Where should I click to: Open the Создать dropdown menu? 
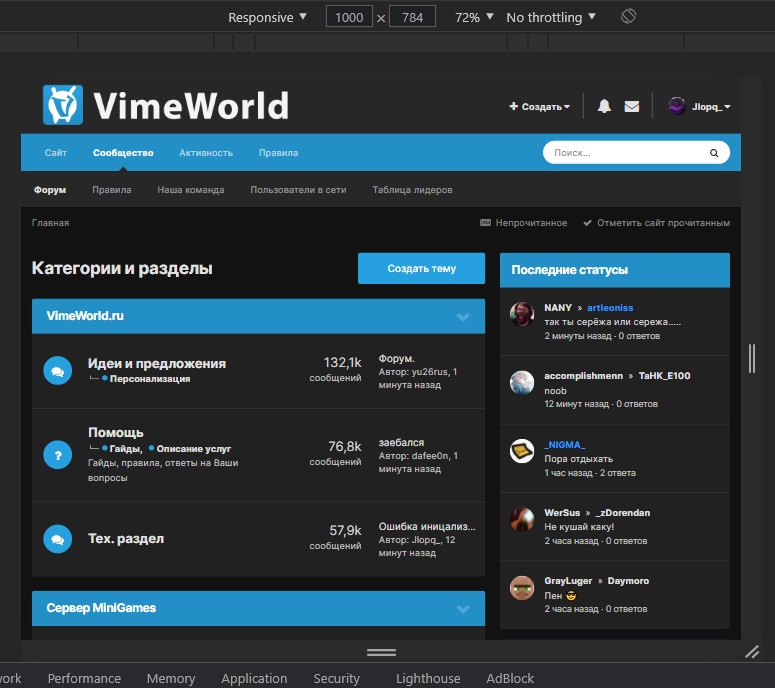click(x=539, y=106)
